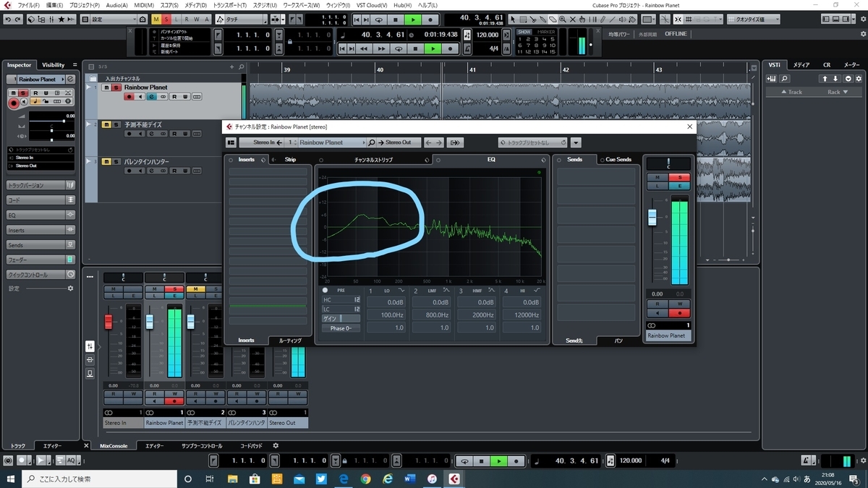Go to previous channel arrow in Channel Settings
This screenshot has height=488, width=868.
click(430, 142)
